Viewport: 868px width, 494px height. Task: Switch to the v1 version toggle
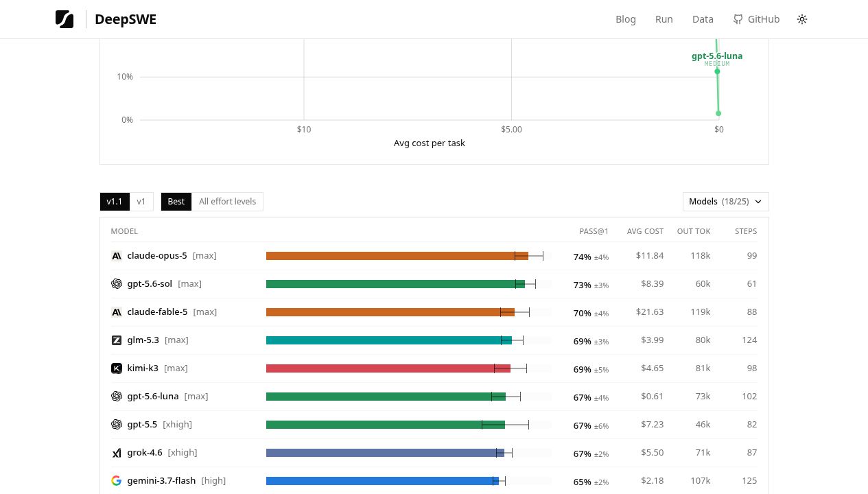coord(141,202)
